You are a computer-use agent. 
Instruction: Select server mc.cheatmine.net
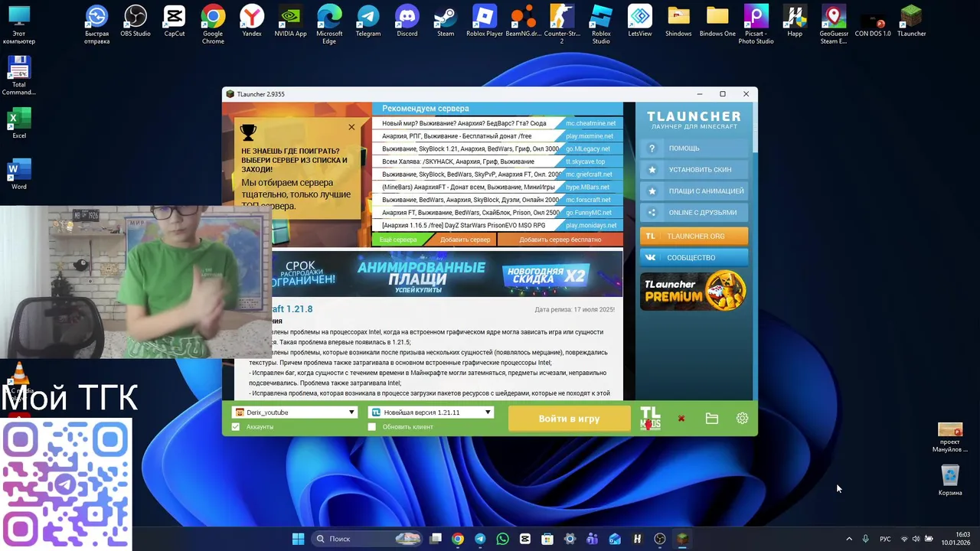click(x=498, y=123)
